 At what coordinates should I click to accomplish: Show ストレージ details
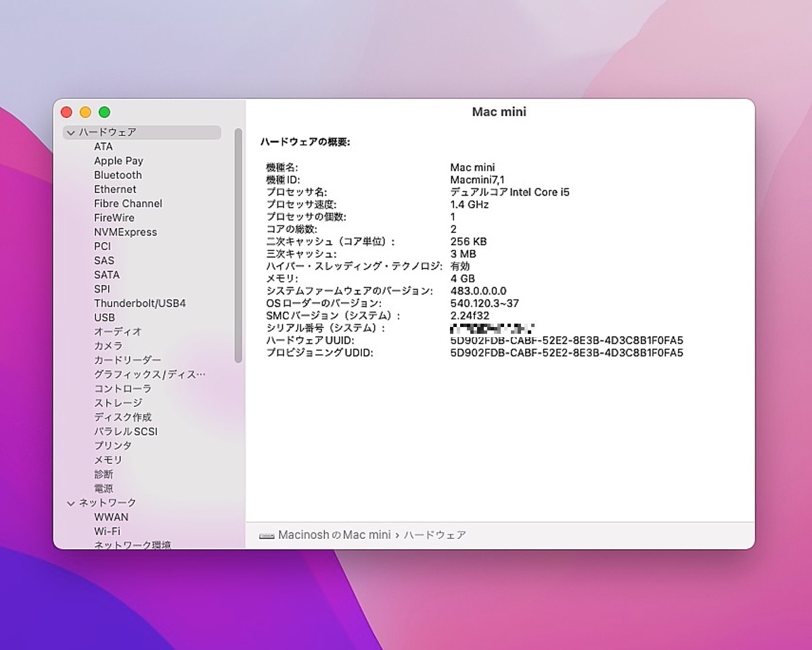118,403
